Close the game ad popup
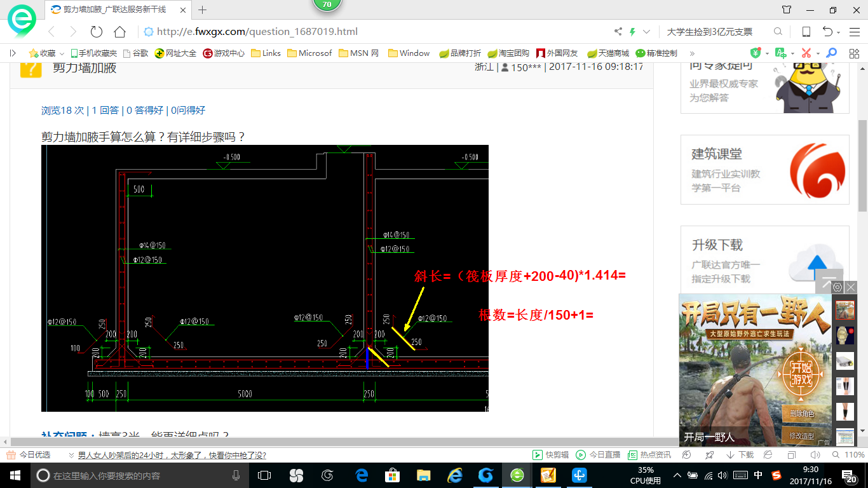The image size is (868, 488). 851,287
